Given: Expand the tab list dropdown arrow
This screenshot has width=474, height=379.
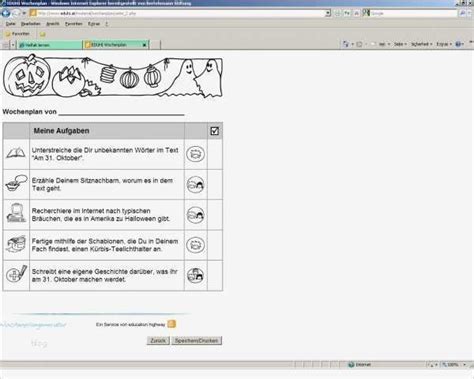Looking at the screenshot, I should 13,45.
